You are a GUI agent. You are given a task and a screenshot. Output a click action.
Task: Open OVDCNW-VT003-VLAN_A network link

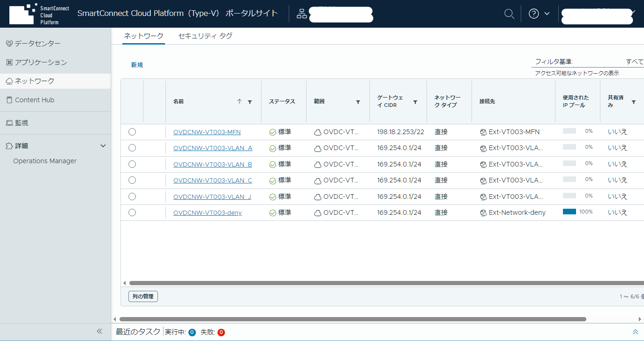coord(213,148)
